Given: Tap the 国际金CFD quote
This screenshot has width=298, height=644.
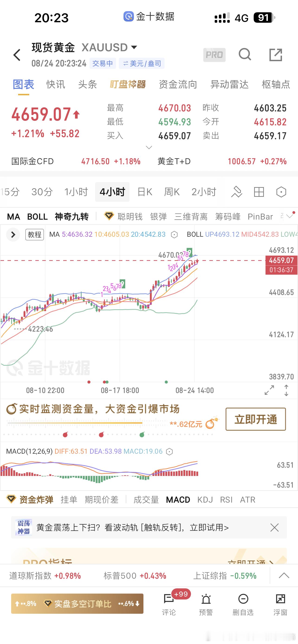Looking at the screenshot, I should (76, 161).
